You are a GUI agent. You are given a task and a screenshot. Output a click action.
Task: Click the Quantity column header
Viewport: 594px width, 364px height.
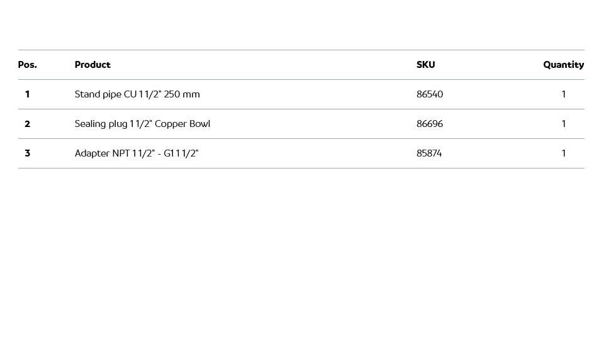(x=563, y=65)
